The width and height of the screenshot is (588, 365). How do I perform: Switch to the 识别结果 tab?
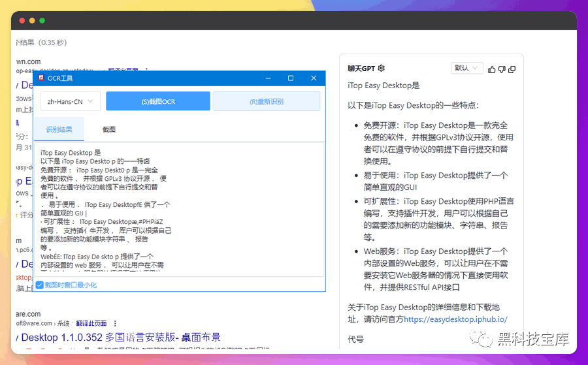(x=59, y=129)
